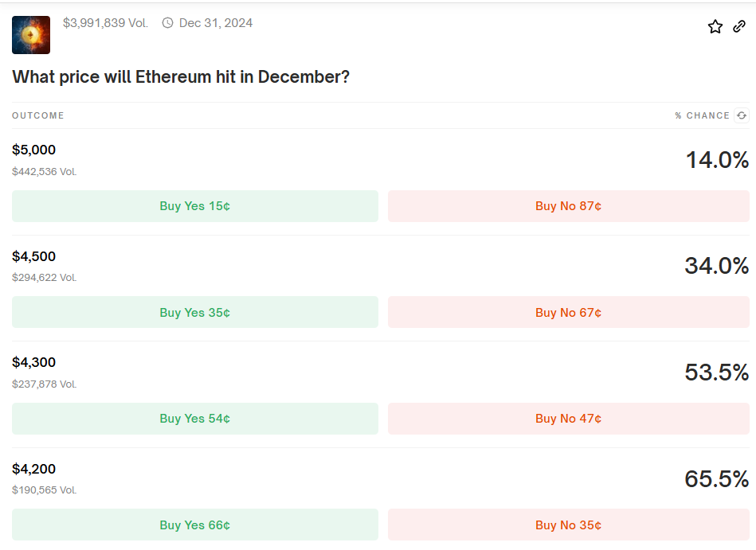
Task: Choose Buy Yes 66¢ for $4,200
Action: [x=195, y=525]
